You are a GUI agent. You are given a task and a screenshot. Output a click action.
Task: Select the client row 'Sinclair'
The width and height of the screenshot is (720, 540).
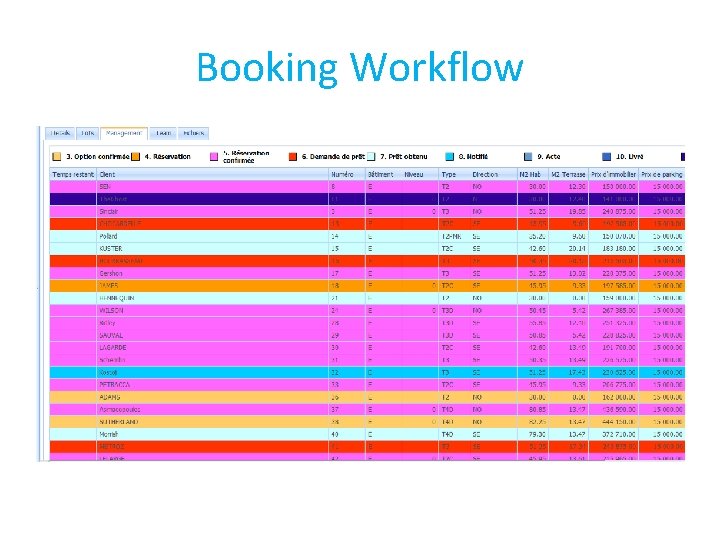pyautogui.click(x=367, y=212)
